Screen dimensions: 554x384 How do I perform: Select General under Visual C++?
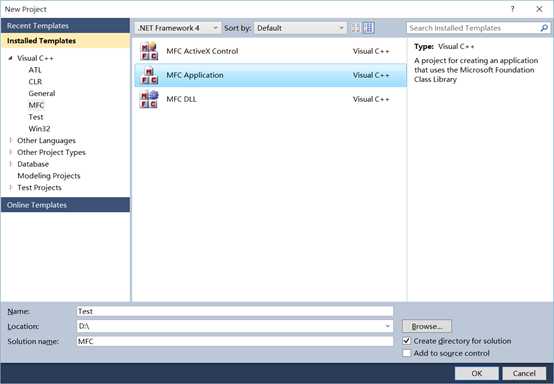42,93
